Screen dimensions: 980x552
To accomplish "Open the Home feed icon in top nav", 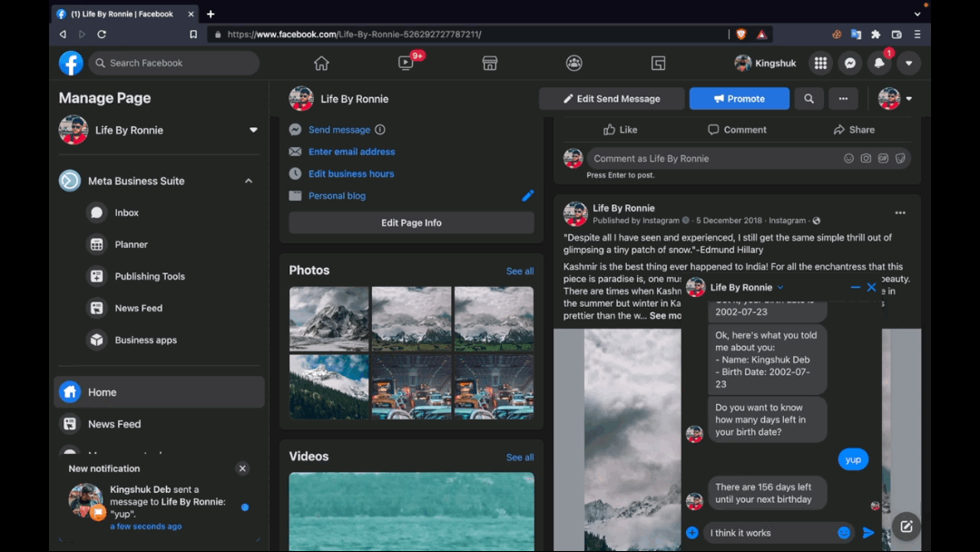I will click(321, 64).
